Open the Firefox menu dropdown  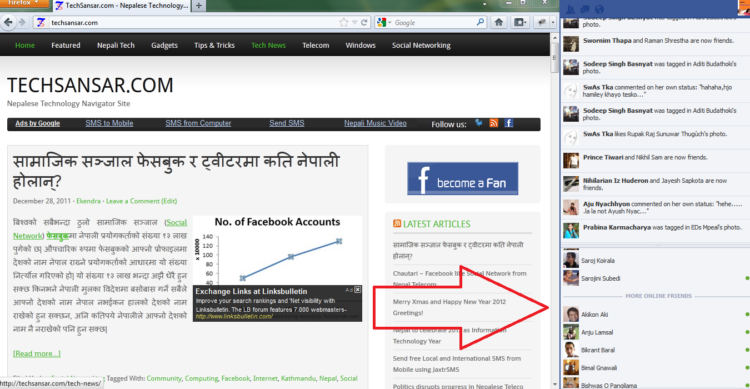tap(24, 3)
